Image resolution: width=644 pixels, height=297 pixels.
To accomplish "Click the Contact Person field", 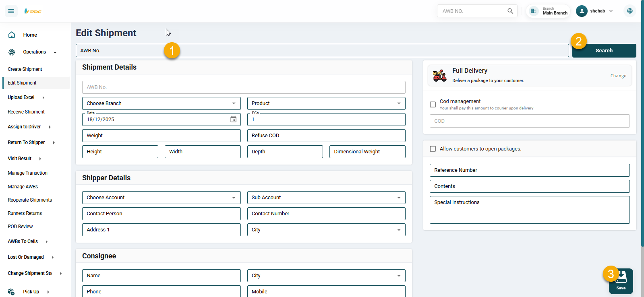I will (162, 214).
